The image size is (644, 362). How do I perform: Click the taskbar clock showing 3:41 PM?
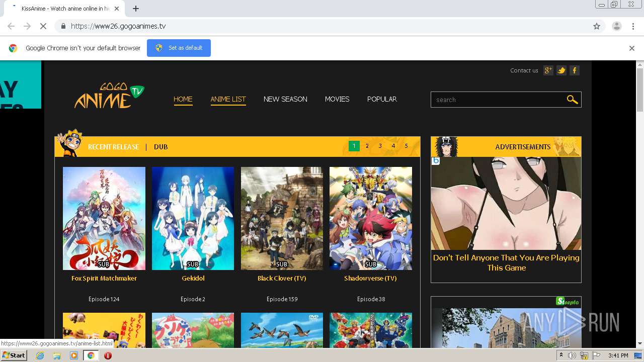coord(618,355)
